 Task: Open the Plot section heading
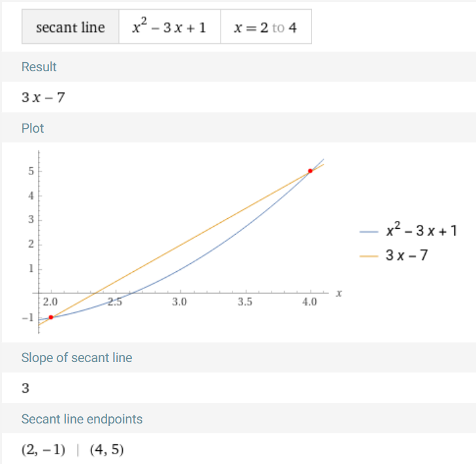(33, 128)
